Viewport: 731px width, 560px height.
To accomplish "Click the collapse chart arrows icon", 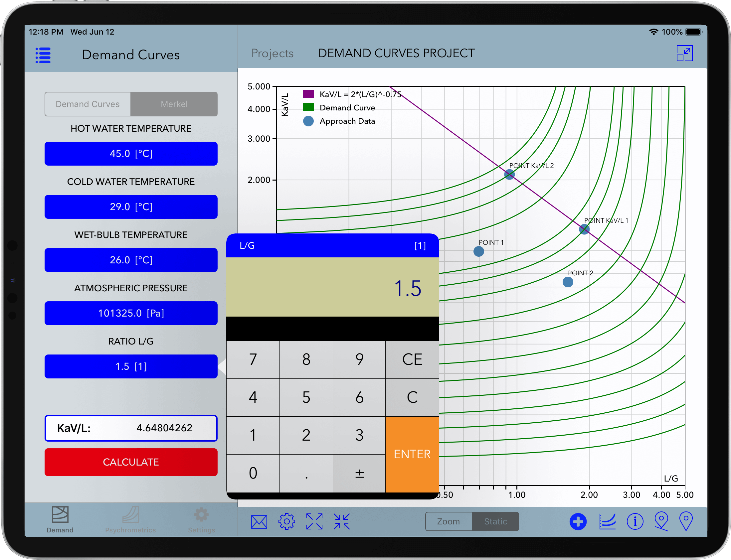I will [341, 521].
